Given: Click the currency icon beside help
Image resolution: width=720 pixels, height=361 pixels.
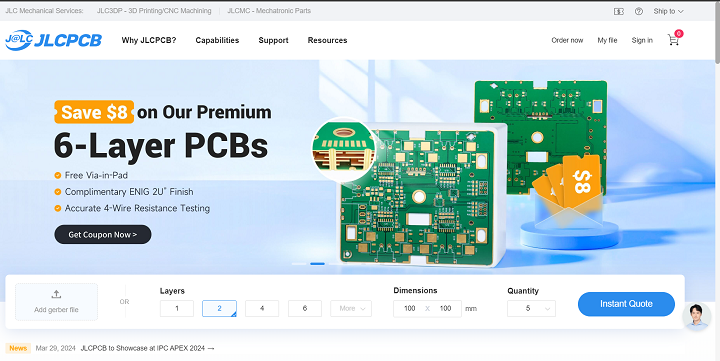Looking at the screenshot, I should coord(619,11).
